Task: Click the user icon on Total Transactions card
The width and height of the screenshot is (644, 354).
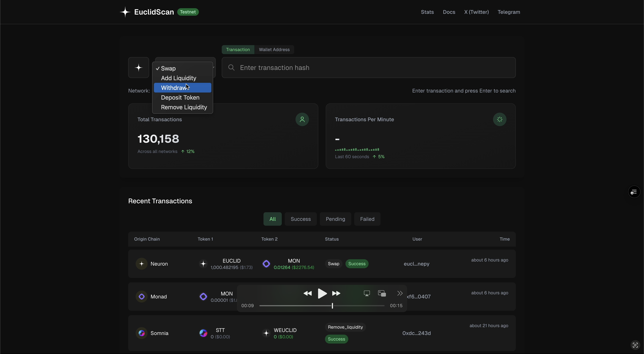Action: coord(302,119)
